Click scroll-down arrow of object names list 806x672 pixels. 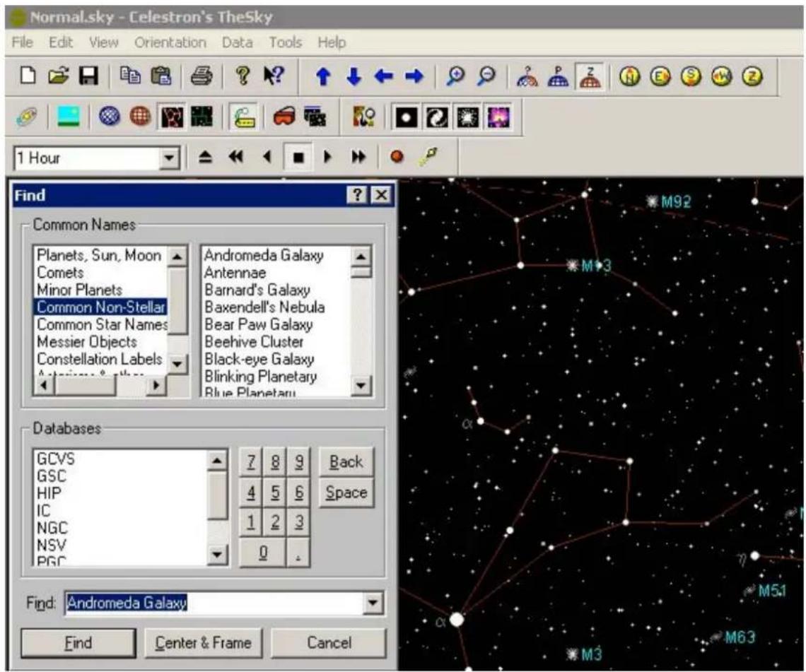(x=361, y=385)
